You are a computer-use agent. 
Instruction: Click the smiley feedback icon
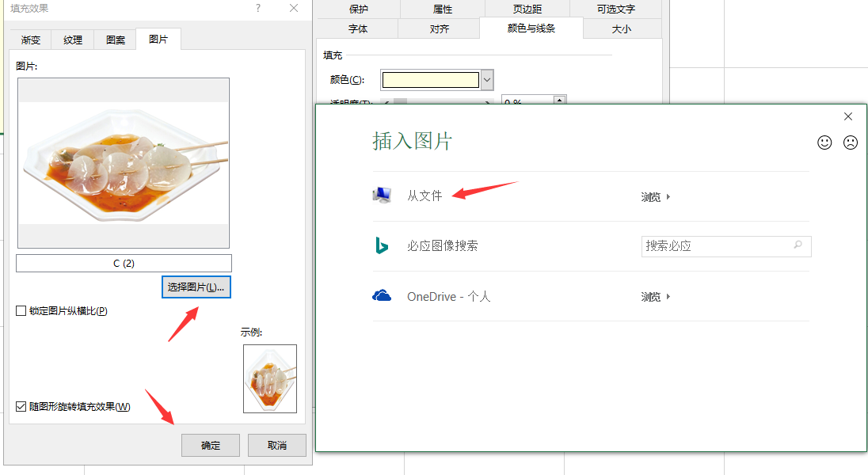[x=824, y=142]
